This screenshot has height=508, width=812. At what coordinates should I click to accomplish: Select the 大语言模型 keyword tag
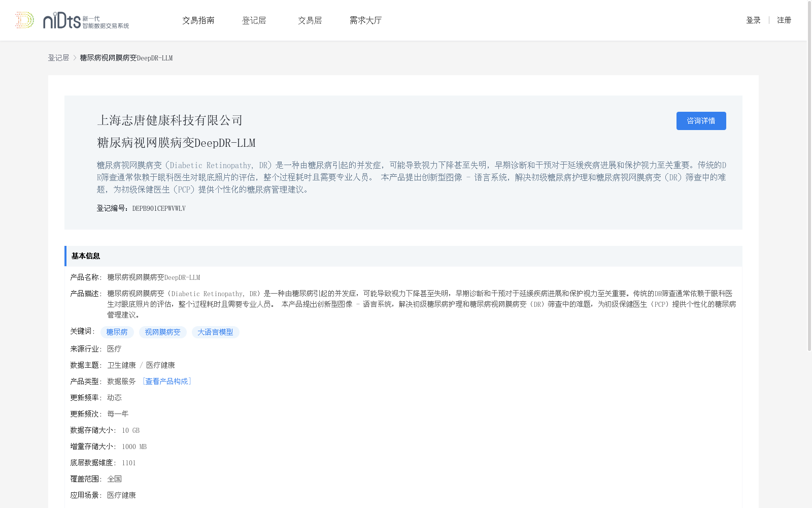215,332
